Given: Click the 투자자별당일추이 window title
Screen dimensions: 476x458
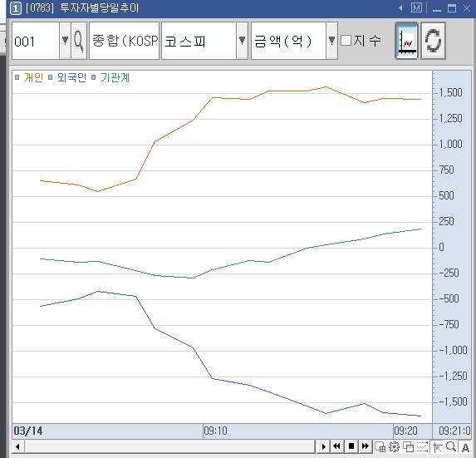Looking at the screenshot, I should [99, 8].
